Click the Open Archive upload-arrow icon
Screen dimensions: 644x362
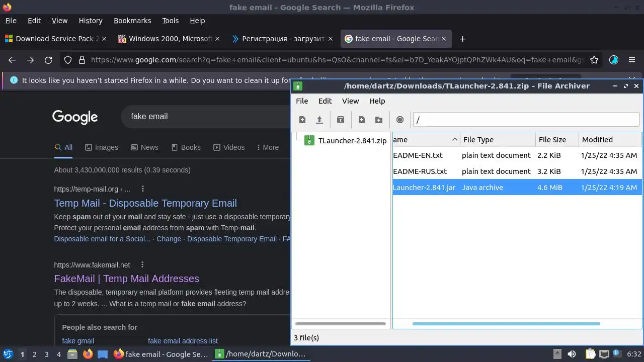(x=319, y=120)
